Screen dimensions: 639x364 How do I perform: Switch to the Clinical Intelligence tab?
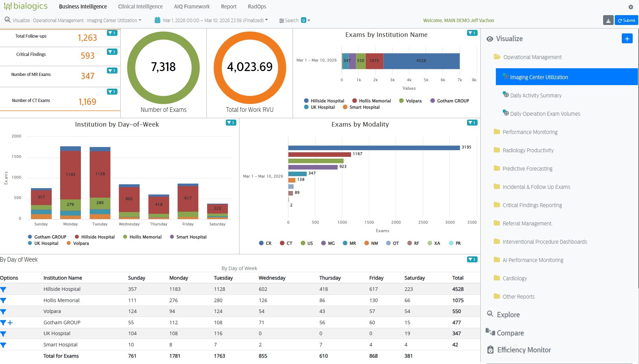tap(140, 6)
